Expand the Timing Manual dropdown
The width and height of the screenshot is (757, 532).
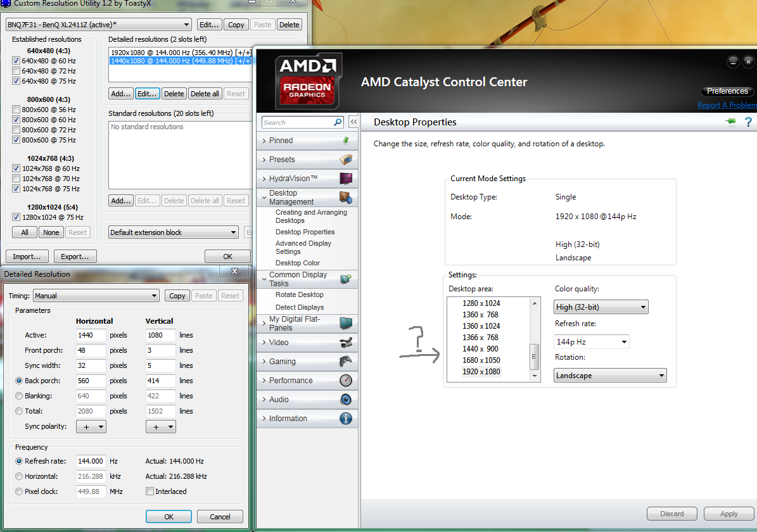pyautogui.click(x=96, y=296)
